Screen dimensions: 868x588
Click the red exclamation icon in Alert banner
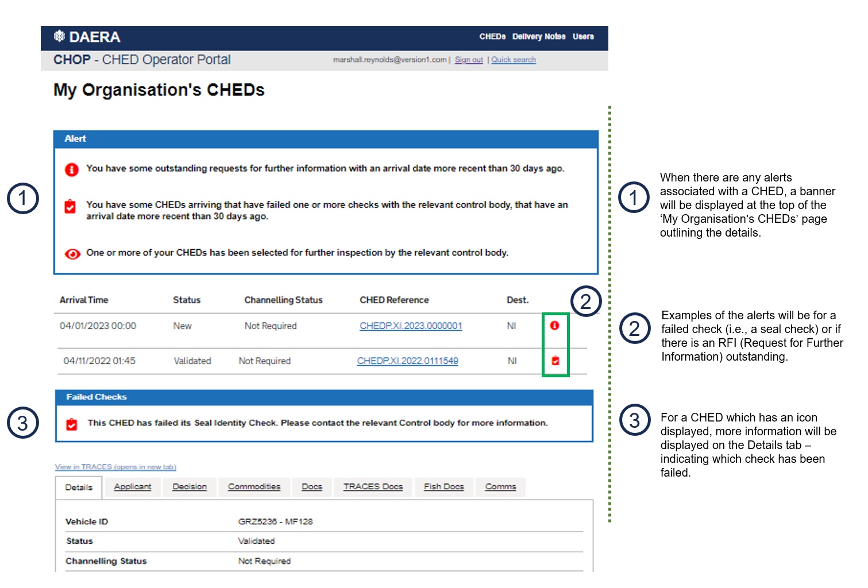(x=72, y=169)
